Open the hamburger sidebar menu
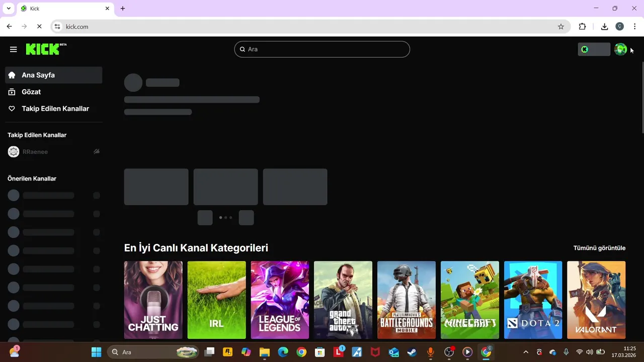The image size is (644, 362). pos(14,49)
